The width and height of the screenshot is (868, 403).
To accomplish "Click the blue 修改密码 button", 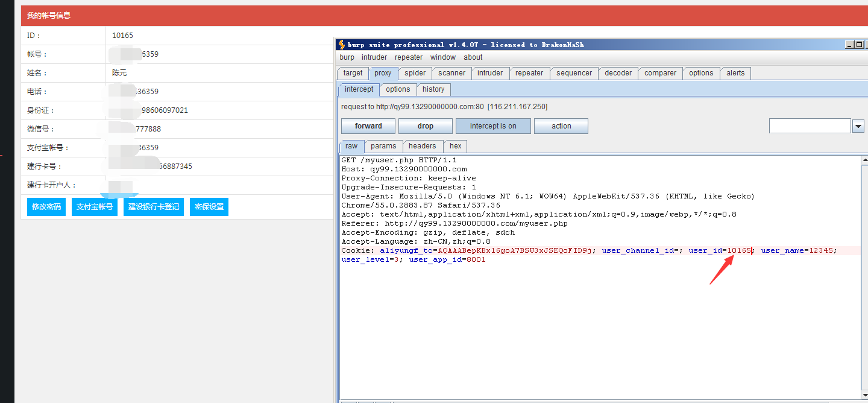I will [x=46, y=207].
